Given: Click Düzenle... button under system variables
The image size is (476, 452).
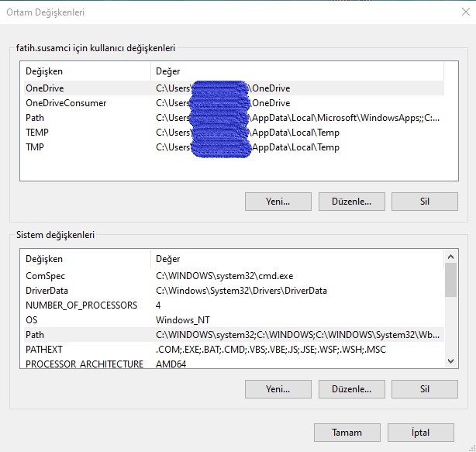Looking at the screenshot, I should pos(351,388).
